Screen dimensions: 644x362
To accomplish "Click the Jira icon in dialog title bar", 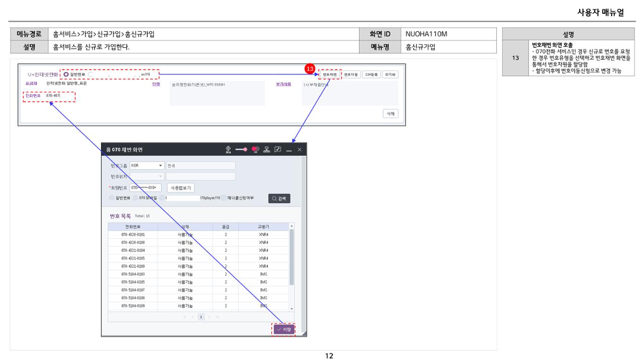I will click(x=228, y=149).
